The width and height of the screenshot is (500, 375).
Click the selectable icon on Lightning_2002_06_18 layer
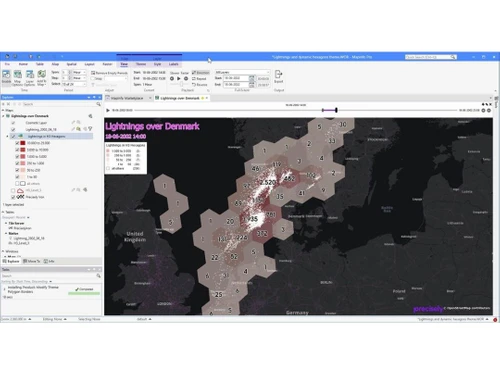tap(79, 129)
